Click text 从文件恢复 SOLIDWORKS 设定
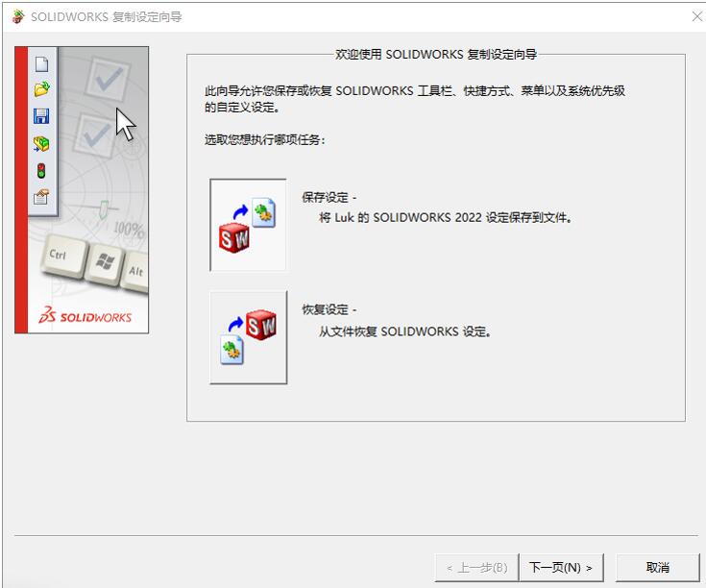Screen dimensions: 706x588 (x=404, y=331)
